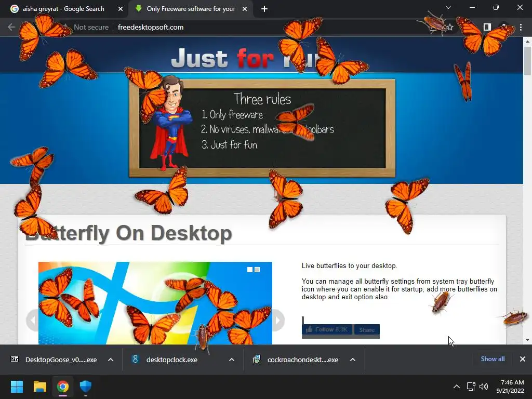Open the tab search dropdown arrow
532x399 pixels.
[x=448, y=7]
